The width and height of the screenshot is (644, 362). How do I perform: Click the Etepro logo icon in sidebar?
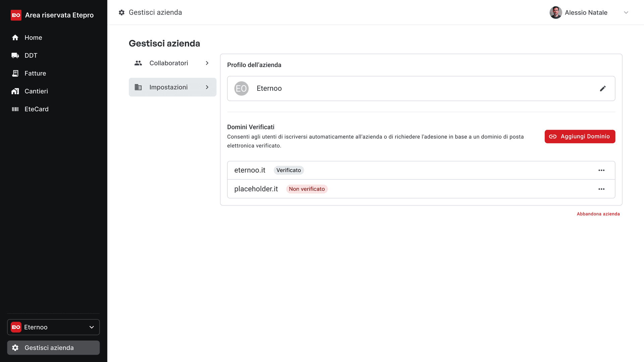click(x=16, y=15)
